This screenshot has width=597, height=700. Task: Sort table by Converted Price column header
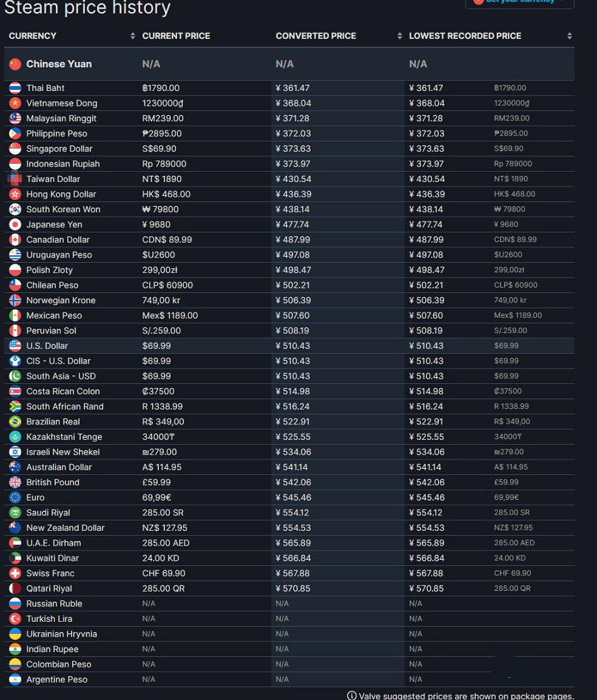[315, 36]
